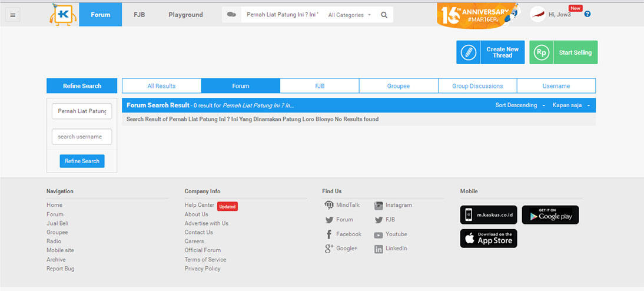Click the search magnifier icon
Viewport: 644px width, 291px height.
pos(384,15)
